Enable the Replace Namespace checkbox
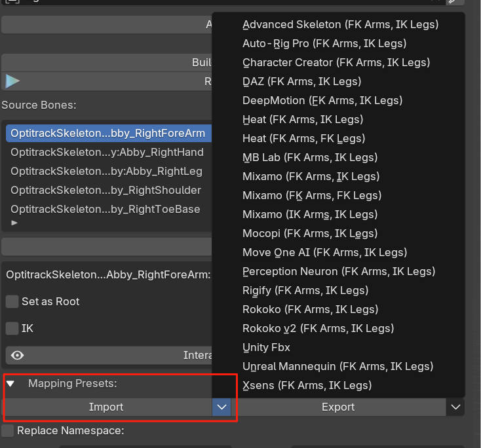The height and width of the screenshot is (448, 481). pyautogui.click(x=7, y=431)
